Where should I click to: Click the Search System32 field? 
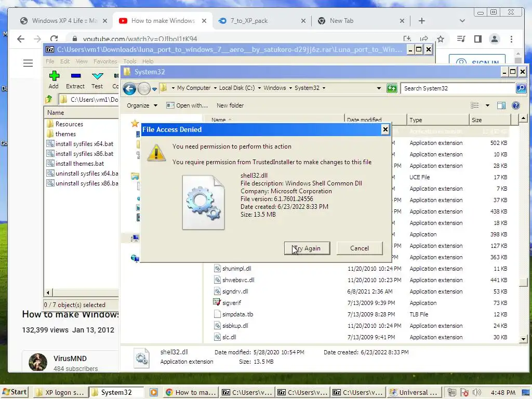coord(458,88)
